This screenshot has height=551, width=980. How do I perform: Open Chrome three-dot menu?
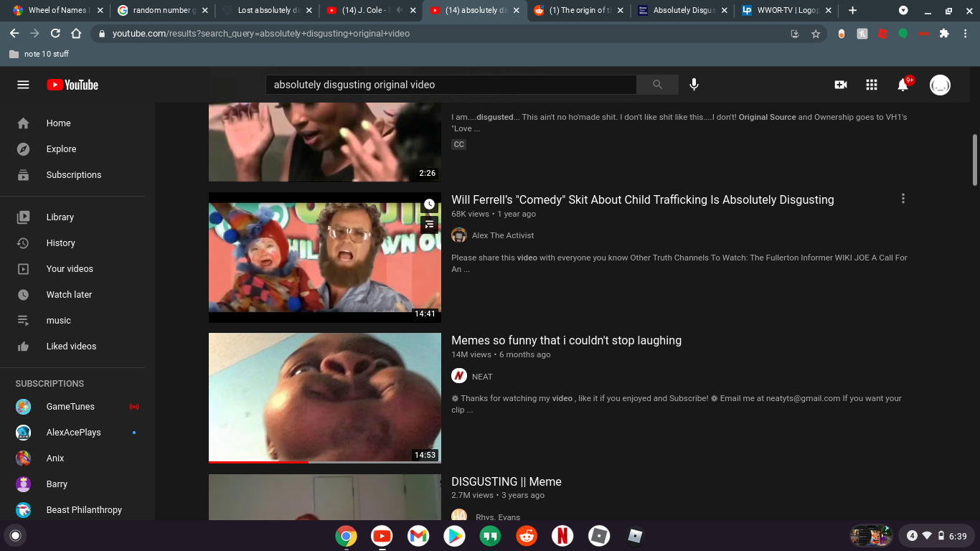(966, 34)
